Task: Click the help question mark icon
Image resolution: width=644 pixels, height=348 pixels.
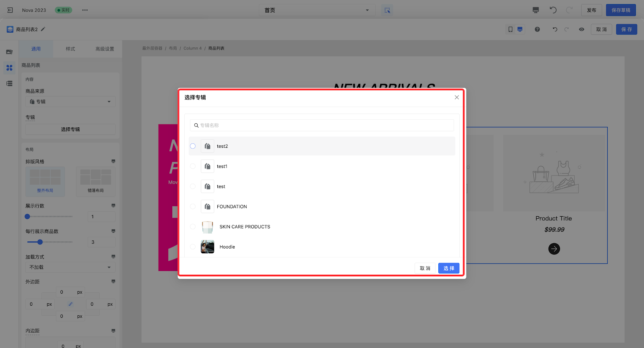Action: coord(537,29)
